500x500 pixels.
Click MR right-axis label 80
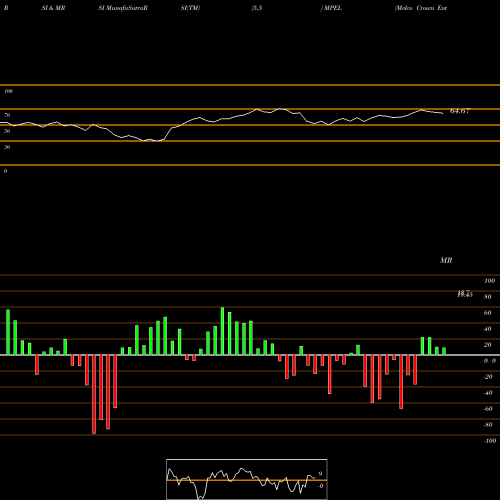[488, 297]
